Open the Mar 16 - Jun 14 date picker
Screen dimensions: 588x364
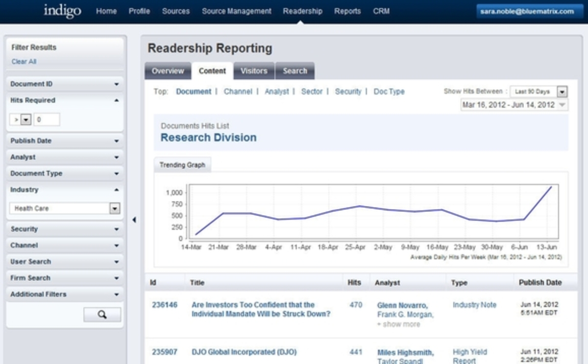(x=514, y=104)
